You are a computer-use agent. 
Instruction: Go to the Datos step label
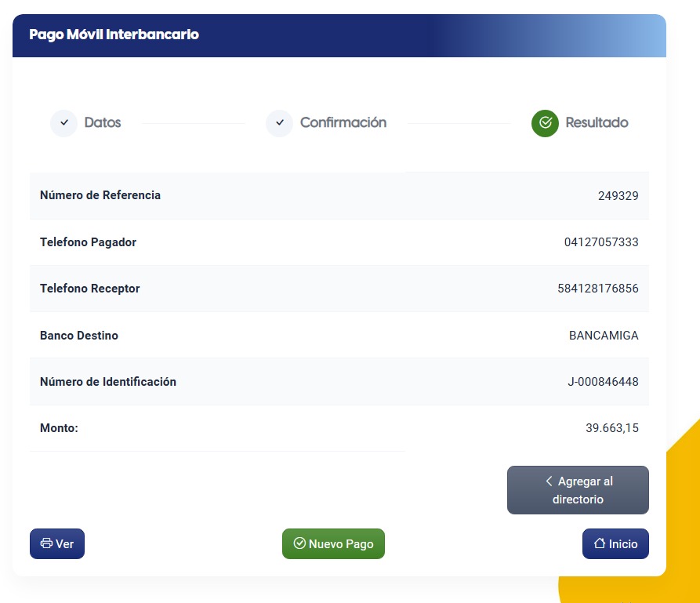click(x=103, y=123)
